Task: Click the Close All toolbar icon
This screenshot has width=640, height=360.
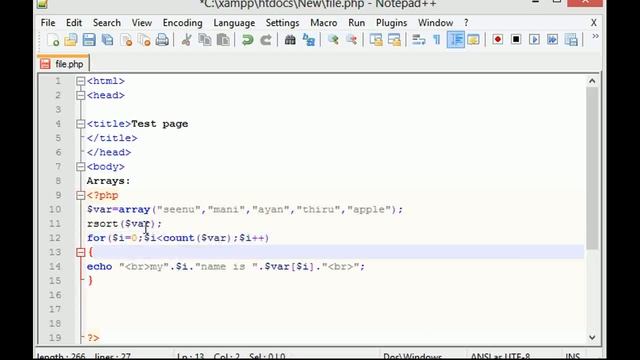Action: (x=144, y=40)
